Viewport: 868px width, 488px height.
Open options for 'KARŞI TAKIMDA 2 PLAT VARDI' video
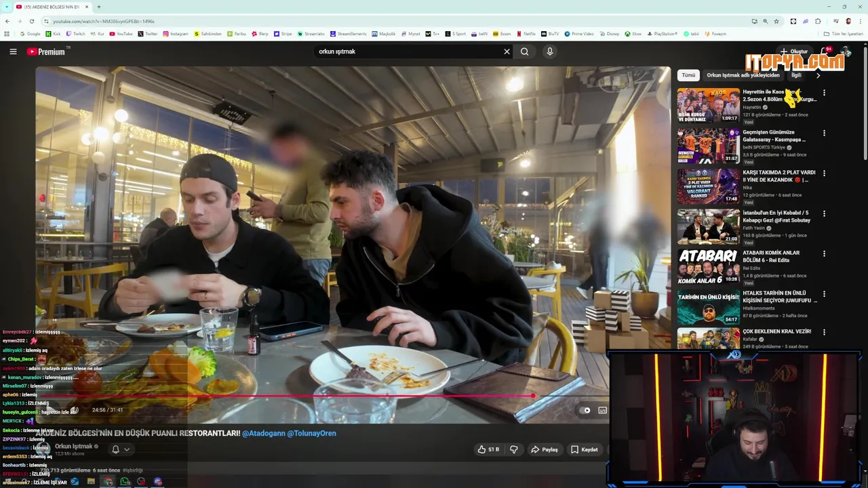[824, 174]
